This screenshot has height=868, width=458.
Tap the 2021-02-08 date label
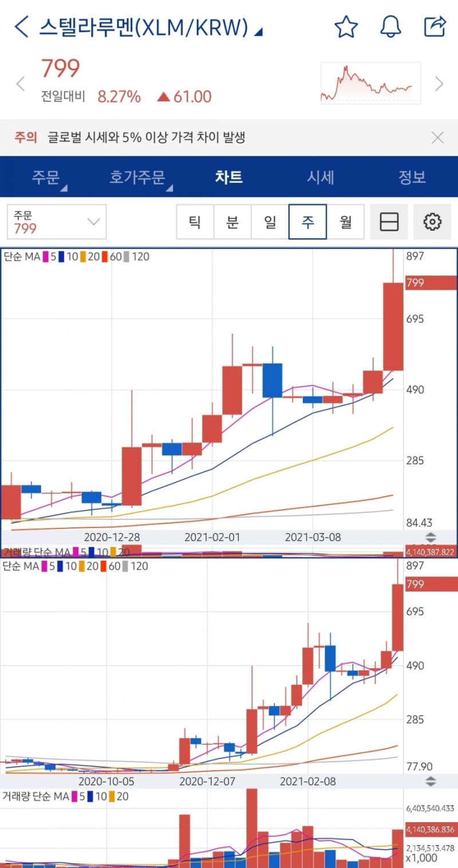tap(308, 781)
